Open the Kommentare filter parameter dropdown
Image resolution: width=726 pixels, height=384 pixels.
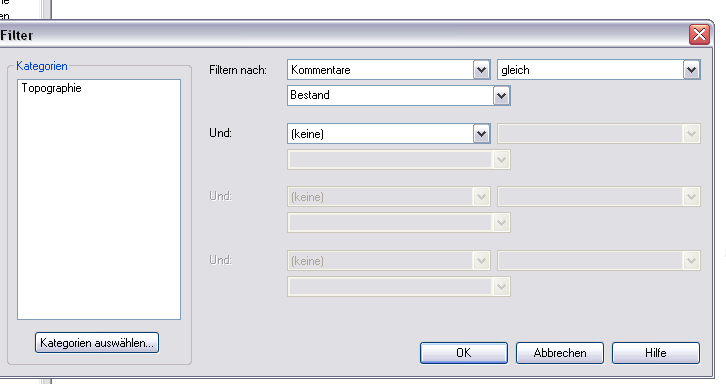(x=481, y=70)
